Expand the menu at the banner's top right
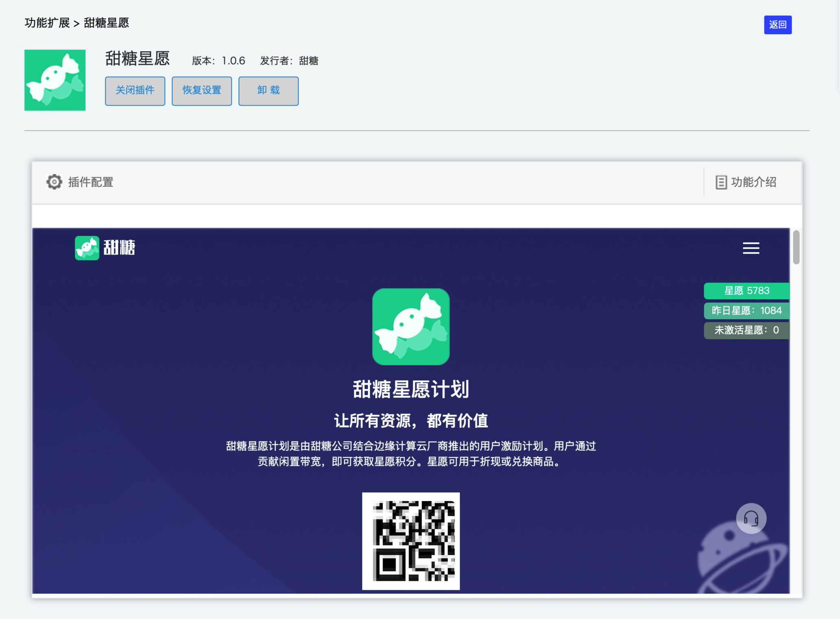 click(751, 248)
